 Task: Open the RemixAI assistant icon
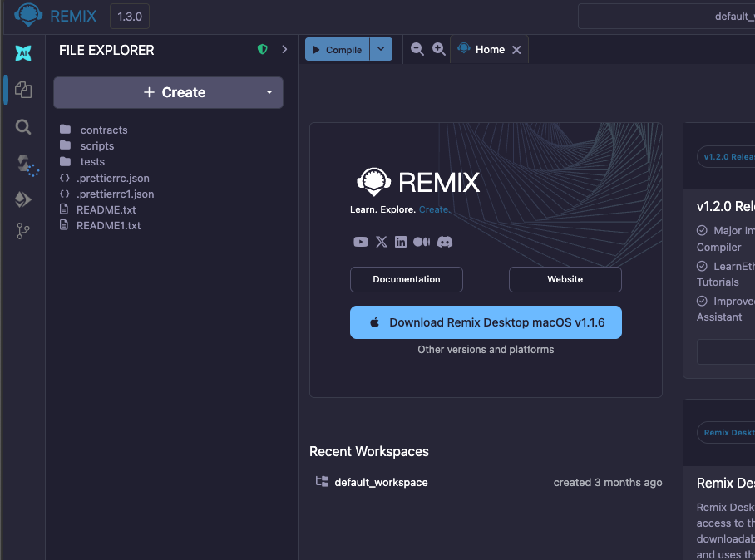[x=23, y=53]
